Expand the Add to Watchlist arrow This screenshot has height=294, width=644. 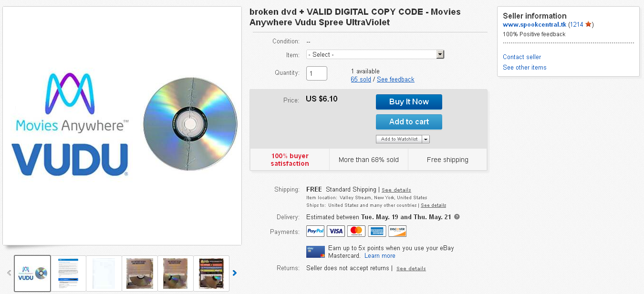[426, 139]
